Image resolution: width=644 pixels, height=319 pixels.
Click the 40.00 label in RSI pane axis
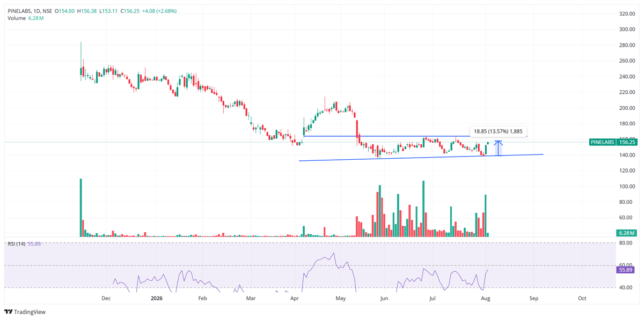626,288
